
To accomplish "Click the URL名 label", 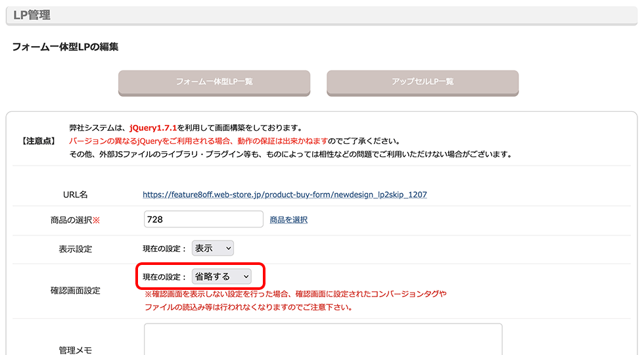I will (x=75, y=195).
